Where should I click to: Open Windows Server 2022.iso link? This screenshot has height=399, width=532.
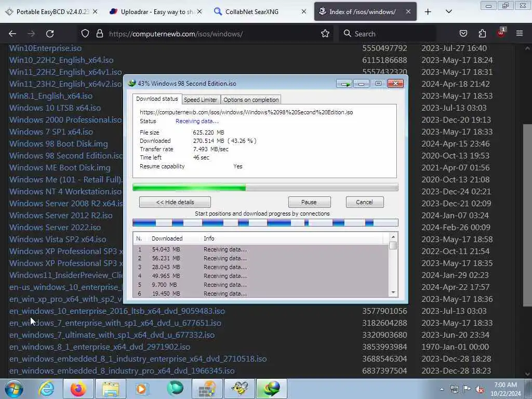coord(55,228)
